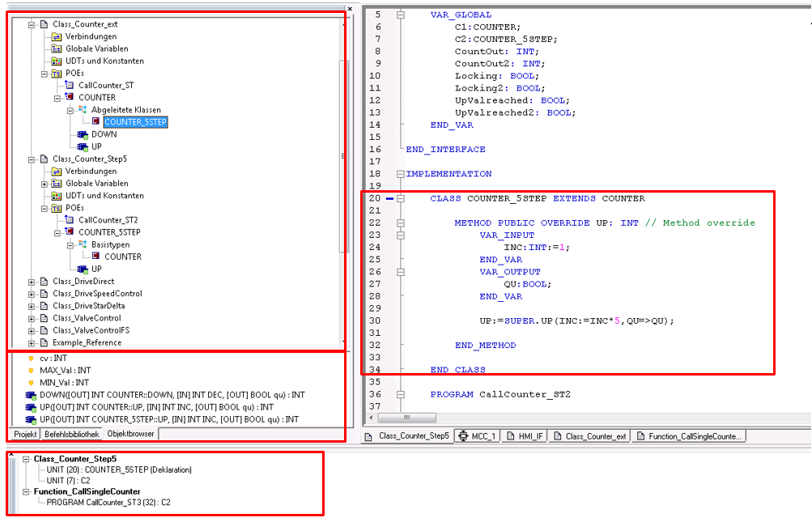Click the MCC_1 tab icon
The image size is (812, 522).
[x=464, y=436]
